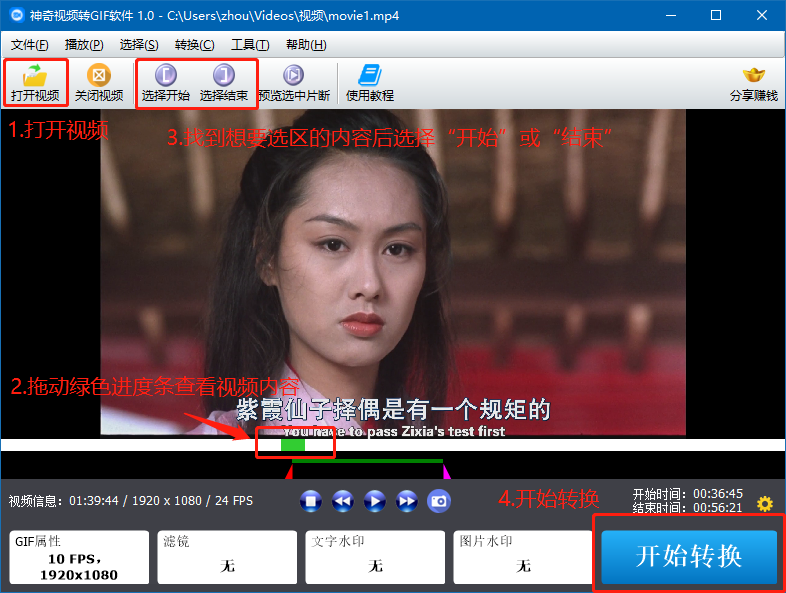This screenshot has height=593, width=786.
Task: Open settings via the yellow gear icon
Action: 765,504
